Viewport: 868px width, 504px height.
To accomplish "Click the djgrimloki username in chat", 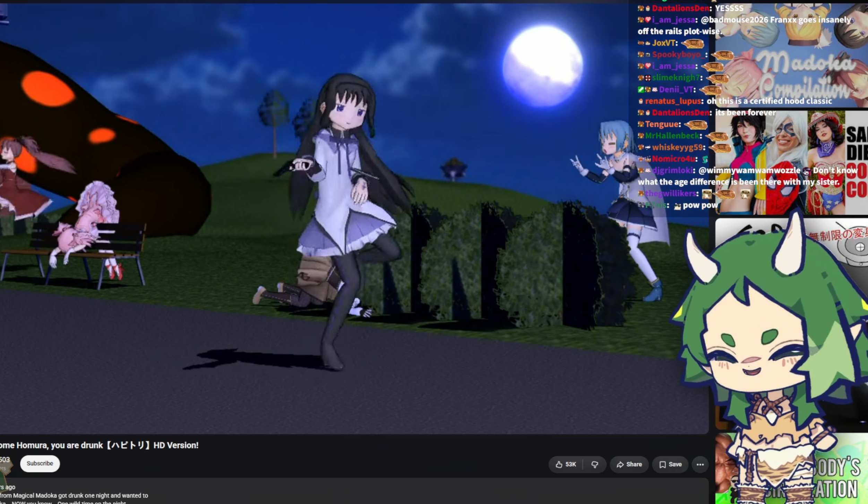I will (672, 171).
